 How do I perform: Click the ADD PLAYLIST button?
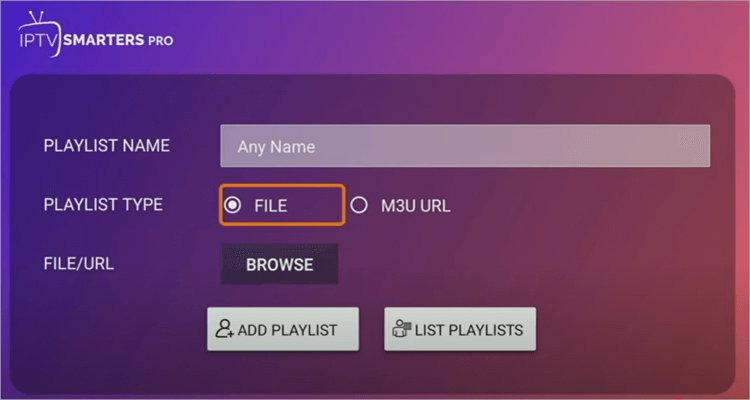[x=283, y=329]
